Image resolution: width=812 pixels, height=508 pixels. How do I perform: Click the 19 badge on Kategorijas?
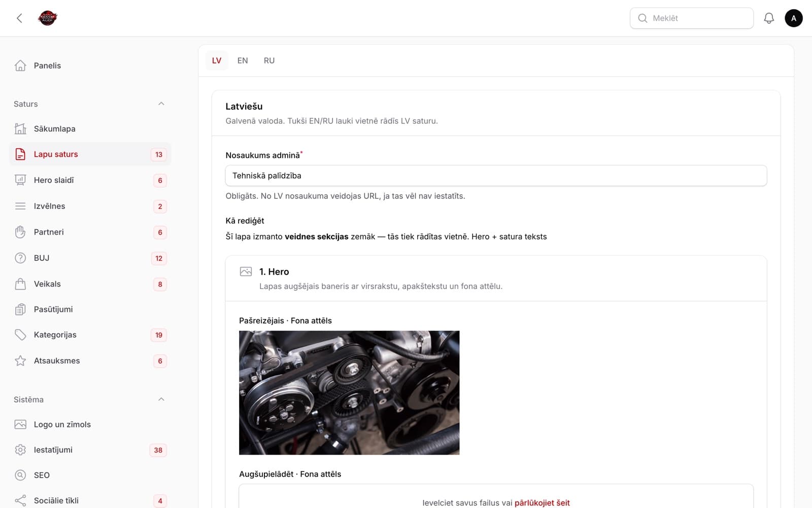click(159, 335)
